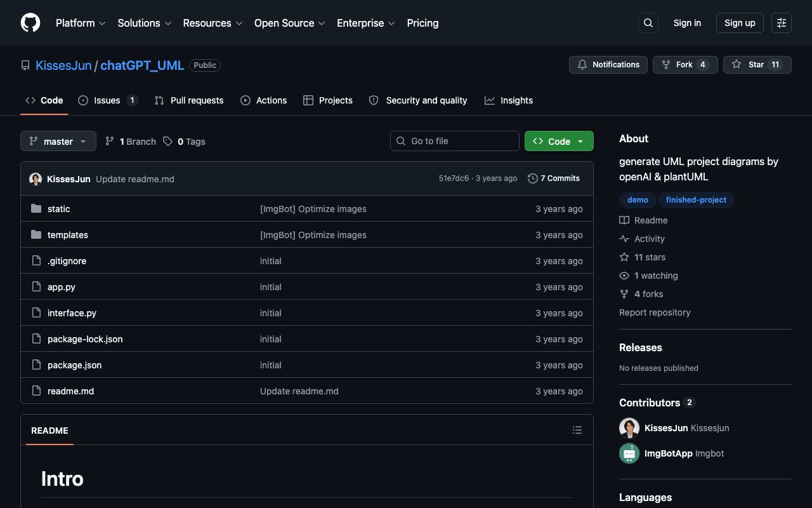This screenshot has width=812, height=508.
Task: Click the star icon beside 11 stars
Action: point(624,257)
